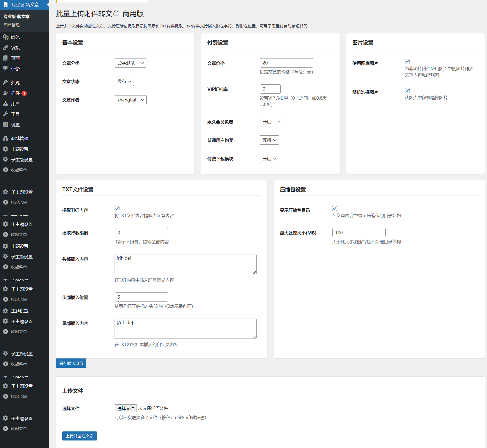Click the 文章价格 input field

(286, 63)
